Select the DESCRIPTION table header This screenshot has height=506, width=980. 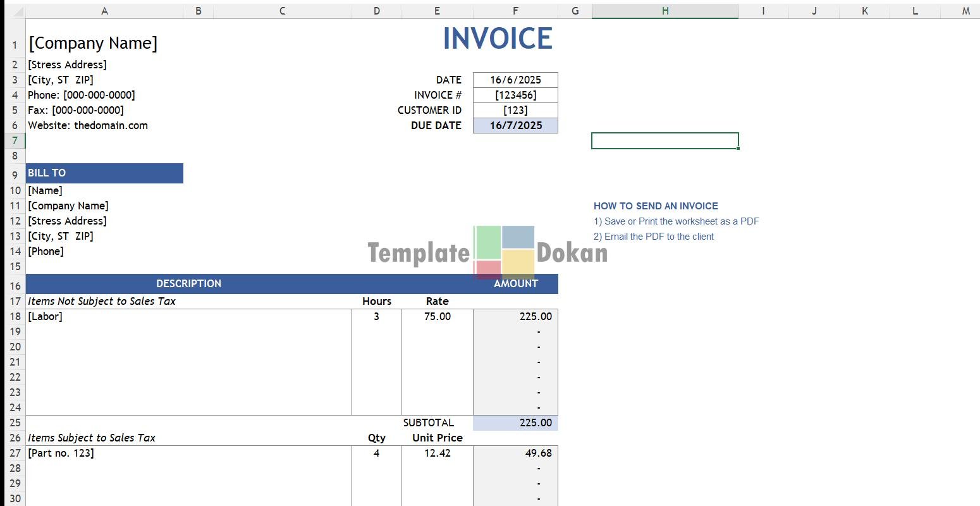[x=188, y=283]
